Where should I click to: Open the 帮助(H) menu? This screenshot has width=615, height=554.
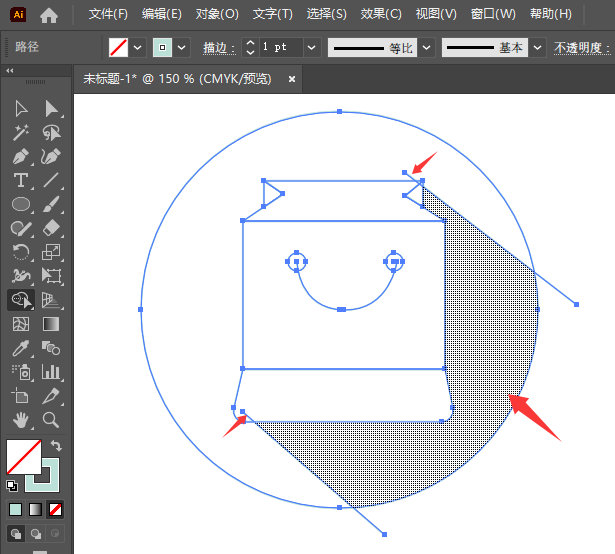click(551, 15)
